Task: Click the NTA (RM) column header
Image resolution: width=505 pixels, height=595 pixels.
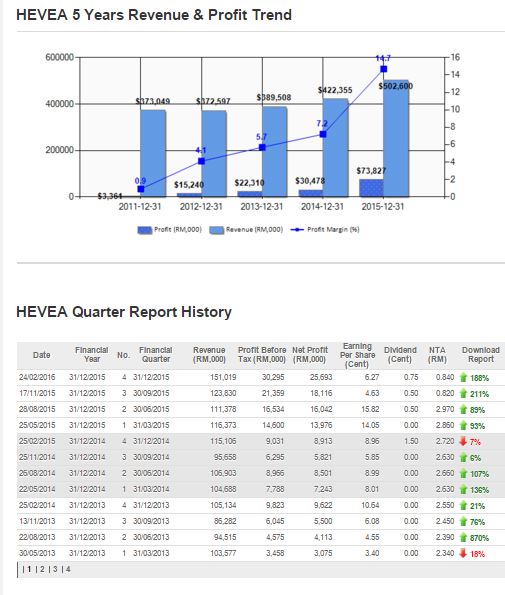Action: [437, 355]
